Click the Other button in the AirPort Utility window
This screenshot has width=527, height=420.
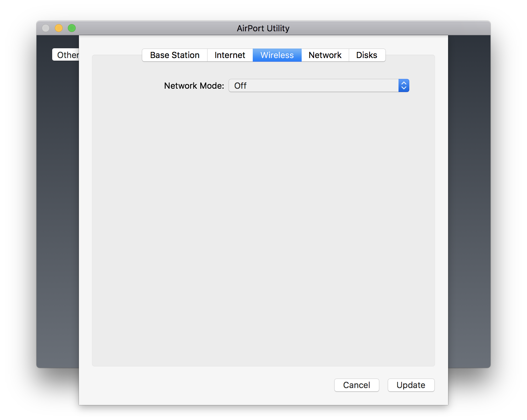(x=66, y=55)
